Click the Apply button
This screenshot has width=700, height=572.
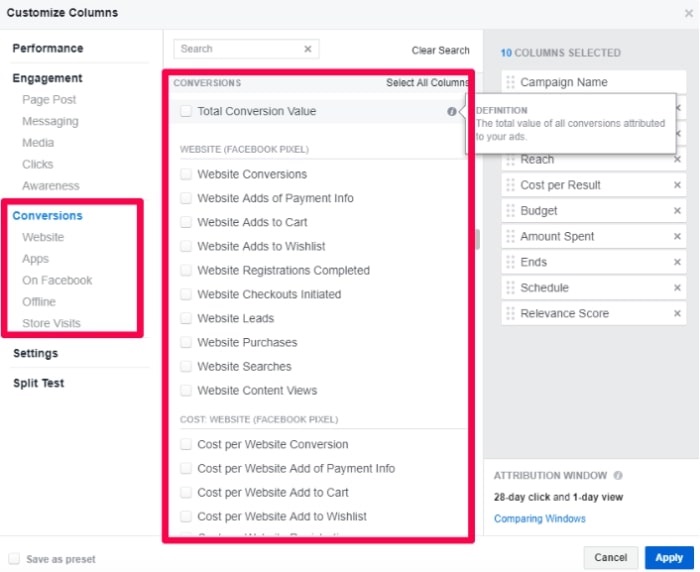tap(669, 558)
